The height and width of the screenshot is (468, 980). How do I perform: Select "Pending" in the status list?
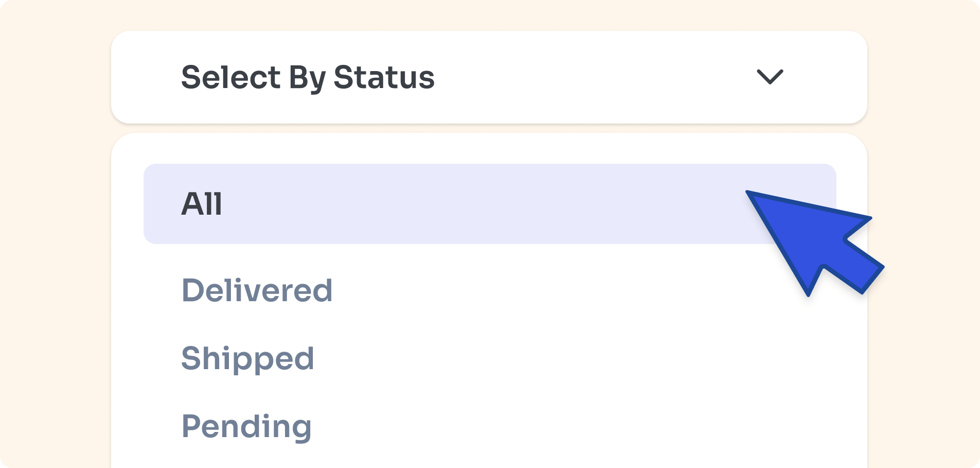246,426
